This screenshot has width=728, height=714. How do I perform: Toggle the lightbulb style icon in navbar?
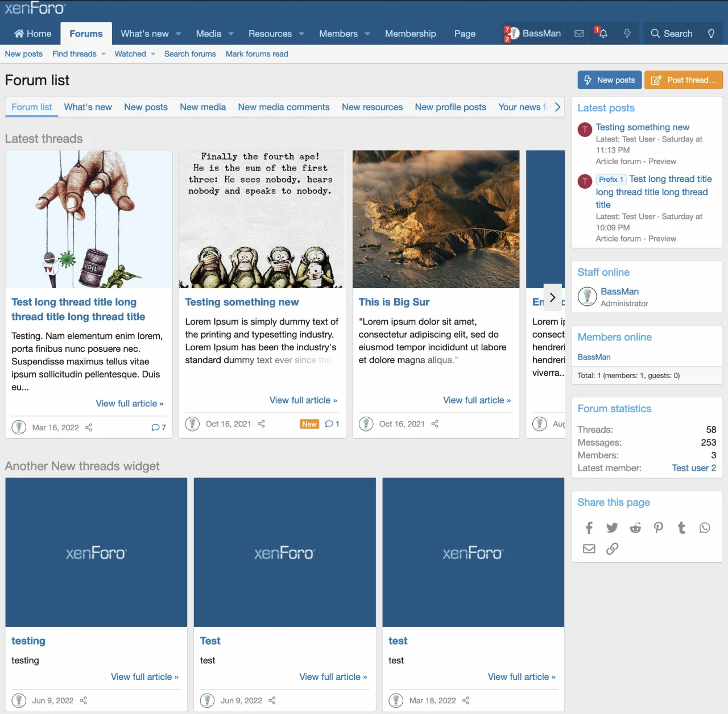(711, 34)
